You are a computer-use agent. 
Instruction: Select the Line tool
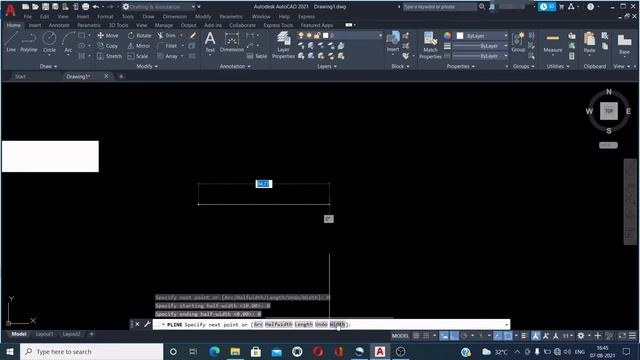pyautogui.click(x=11, y=42)
